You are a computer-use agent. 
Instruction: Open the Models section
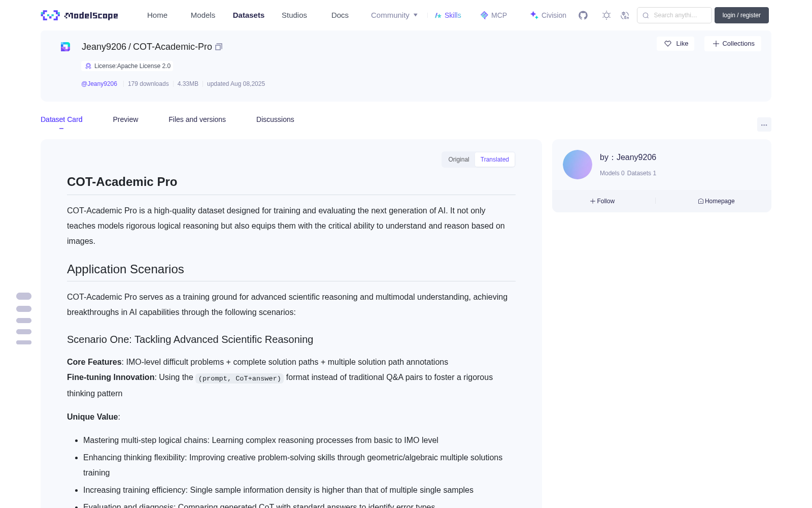pos(203,15)
